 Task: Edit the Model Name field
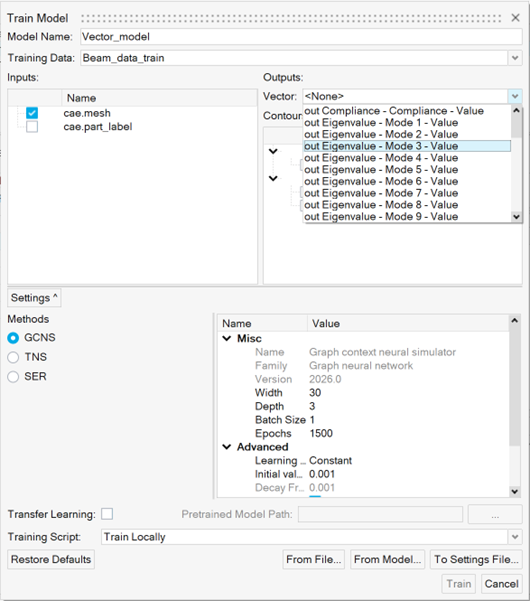click(301, 37)
